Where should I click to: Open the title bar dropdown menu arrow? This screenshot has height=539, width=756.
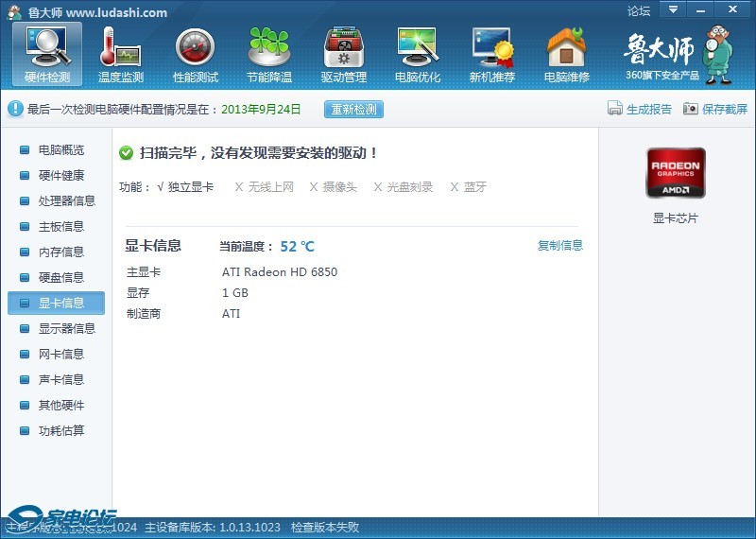(x=673, y=9)
